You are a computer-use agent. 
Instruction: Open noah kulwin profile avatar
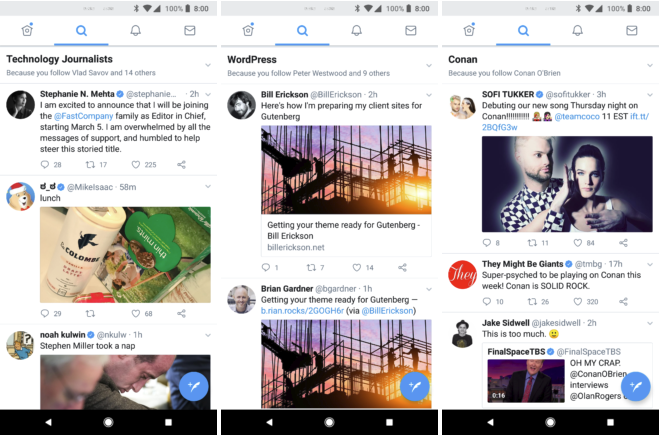pyautogui.click(x=21, y=345)
